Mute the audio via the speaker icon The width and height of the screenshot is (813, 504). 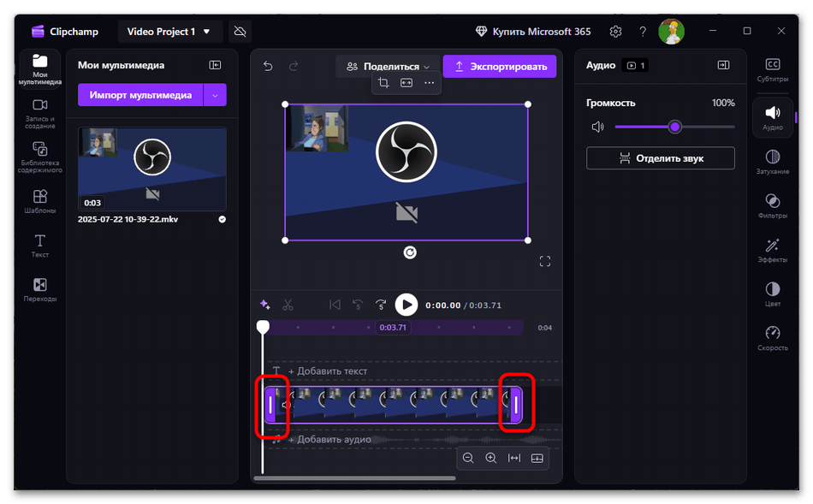(x=598, y=127)
